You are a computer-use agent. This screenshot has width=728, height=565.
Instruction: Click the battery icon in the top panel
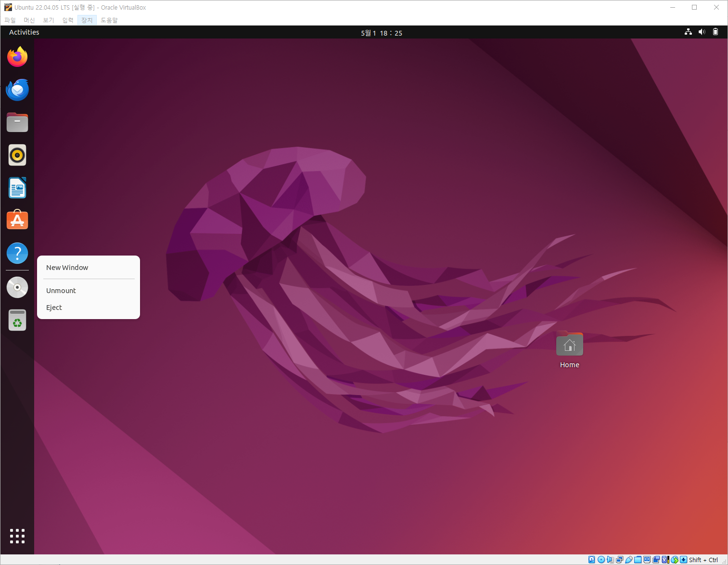(x=715, y=32)
